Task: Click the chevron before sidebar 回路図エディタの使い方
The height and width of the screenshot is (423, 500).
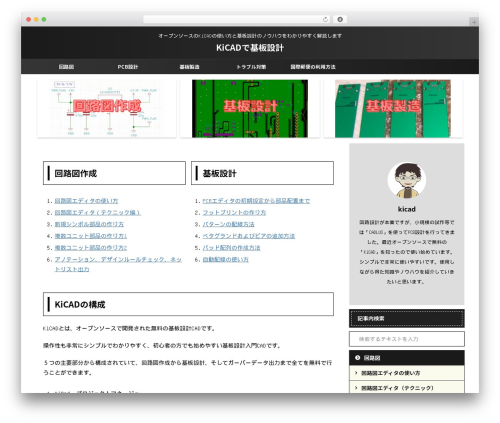Action: tap(356, 373)
